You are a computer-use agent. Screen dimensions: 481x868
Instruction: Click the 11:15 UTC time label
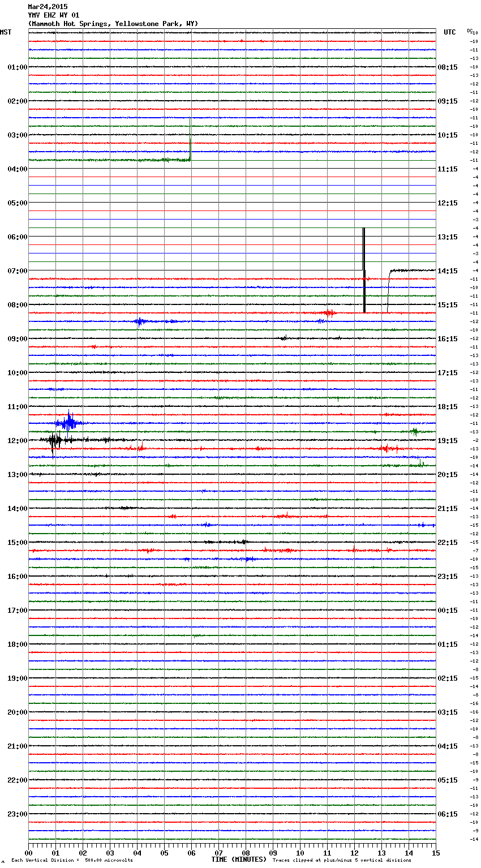coord(448,169)
